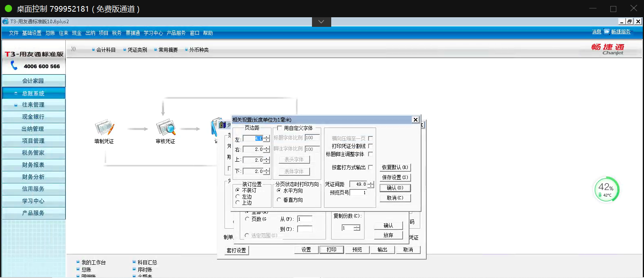
Task: Click the chat bubble icon beside 畅捷服务
Action: coord(606,32)
